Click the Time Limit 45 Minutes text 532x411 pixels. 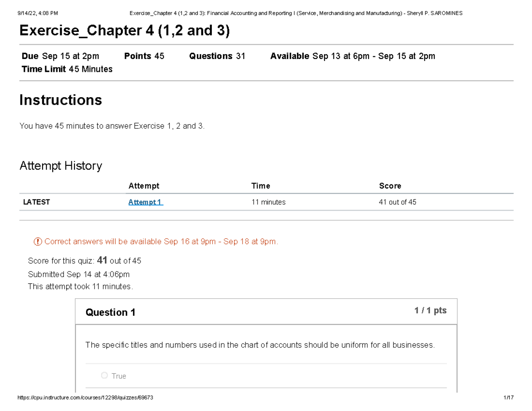67,69
